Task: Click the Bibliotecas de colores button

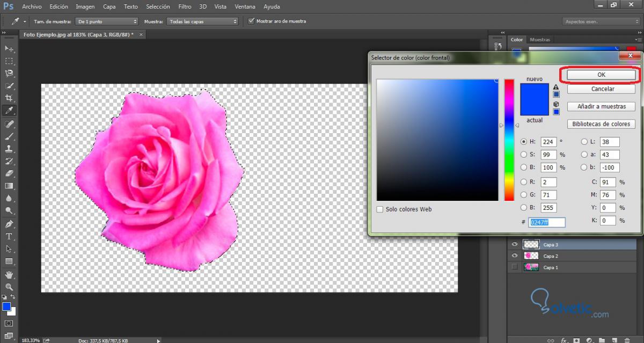Action: [x=601, y=124]
